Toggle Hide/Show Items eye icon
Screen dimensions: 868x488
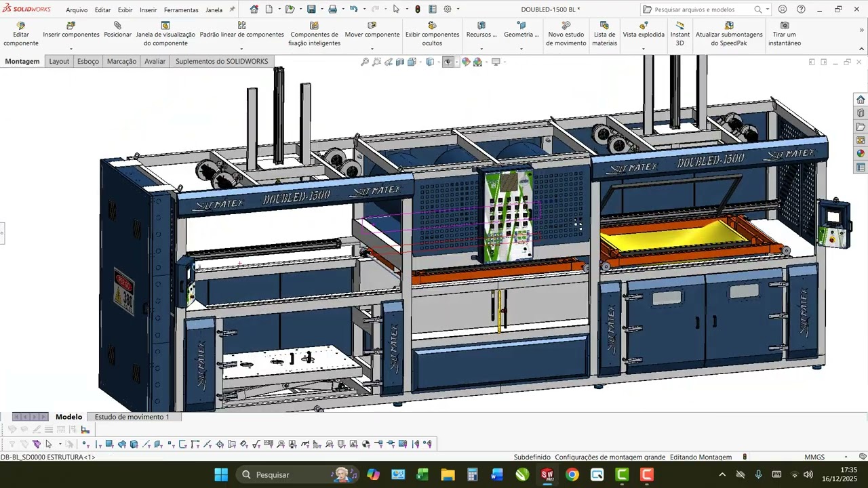448,62
